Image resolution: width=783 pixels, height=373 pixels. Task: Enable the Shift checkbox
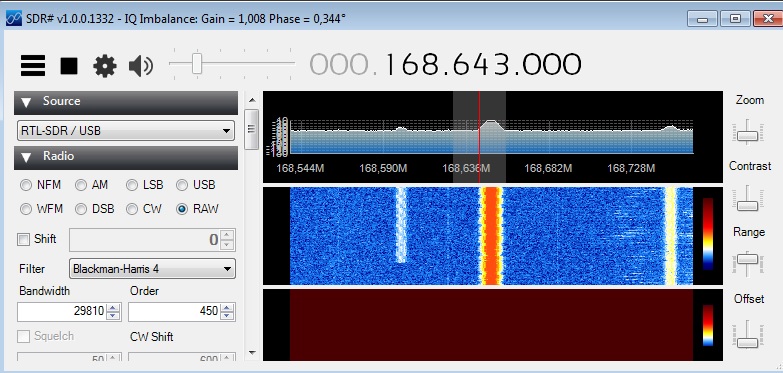click(x=23, y=239)
